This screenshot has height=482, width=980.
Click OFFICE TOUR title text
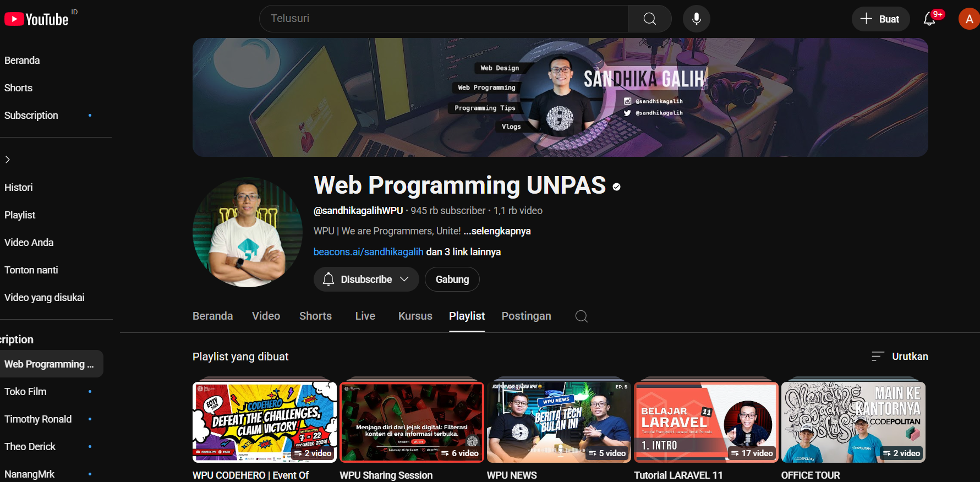811,475
